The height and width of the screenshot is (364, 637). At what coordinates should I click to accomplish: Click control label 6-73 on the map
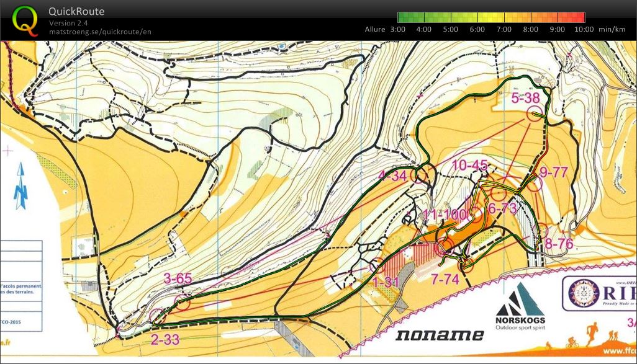click(502, 208)
